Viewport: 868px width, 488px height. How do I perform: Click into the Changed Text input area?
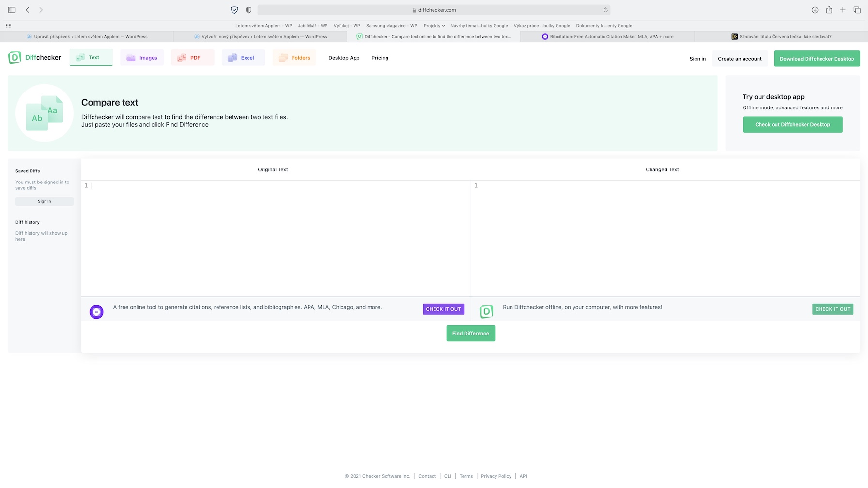tap(665, 237)
